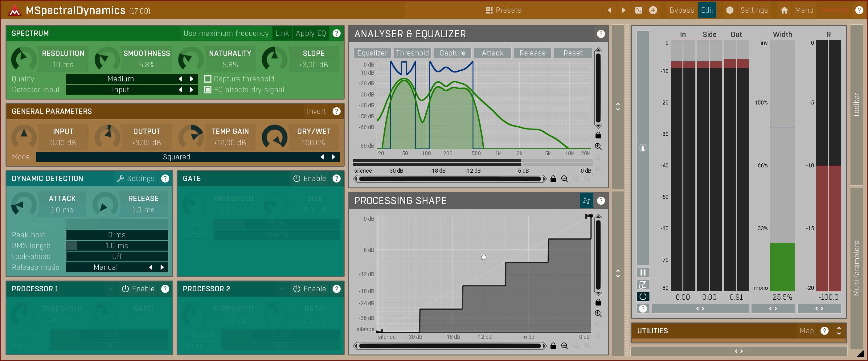
Task: Click the Spectrum section help icon
Action: pos(336,33)
